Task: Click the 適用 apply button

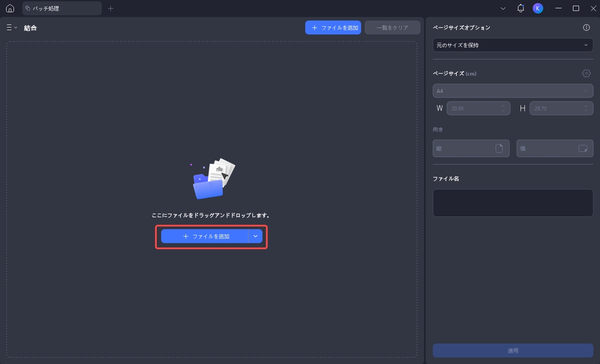Action: (513, 350)
